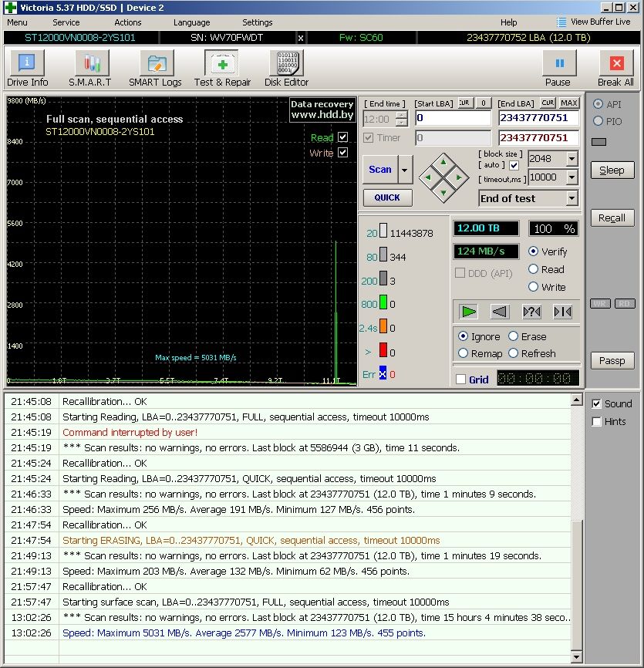Open the End of test dropdown
The height and width of the screenshot is (668, 644).
(x=572, y=198)
